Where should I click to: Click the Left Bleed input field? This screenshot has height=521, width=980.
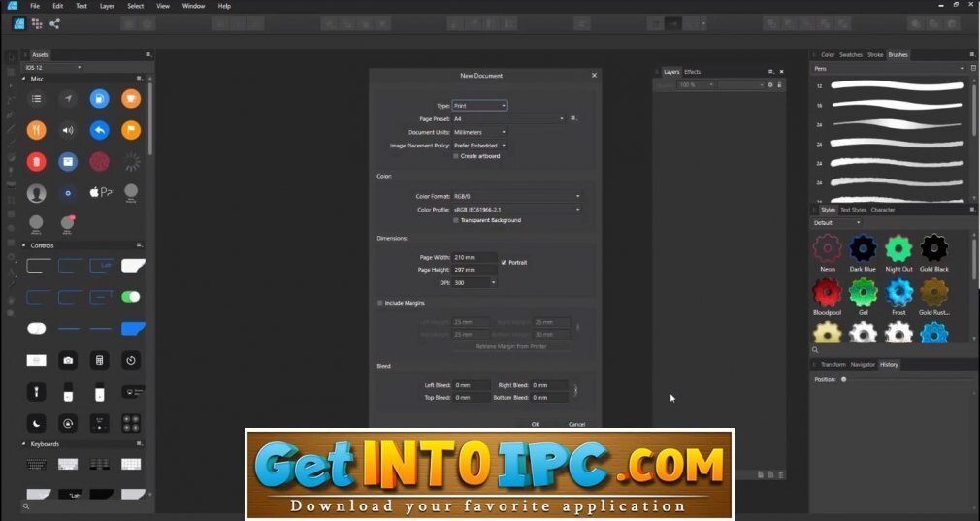[472, 385]
